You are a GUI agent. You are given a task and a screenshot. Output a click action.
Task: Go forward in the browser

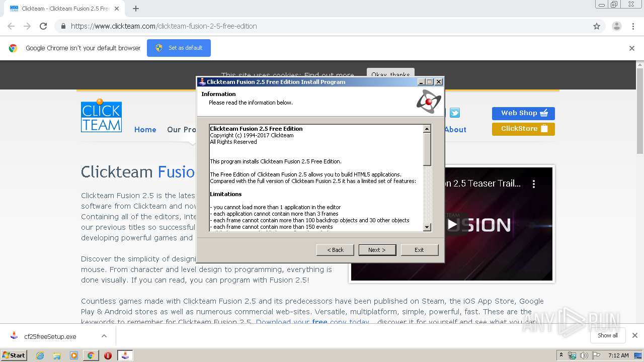coord(27,26)
